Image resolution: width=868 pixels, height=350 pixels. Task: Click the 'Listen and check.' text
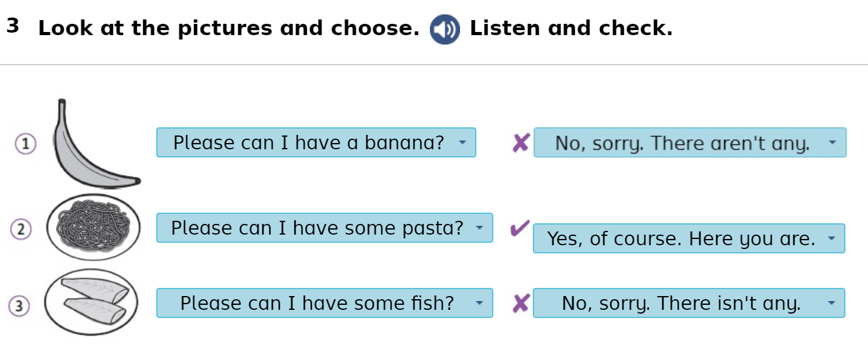point(571,29)
